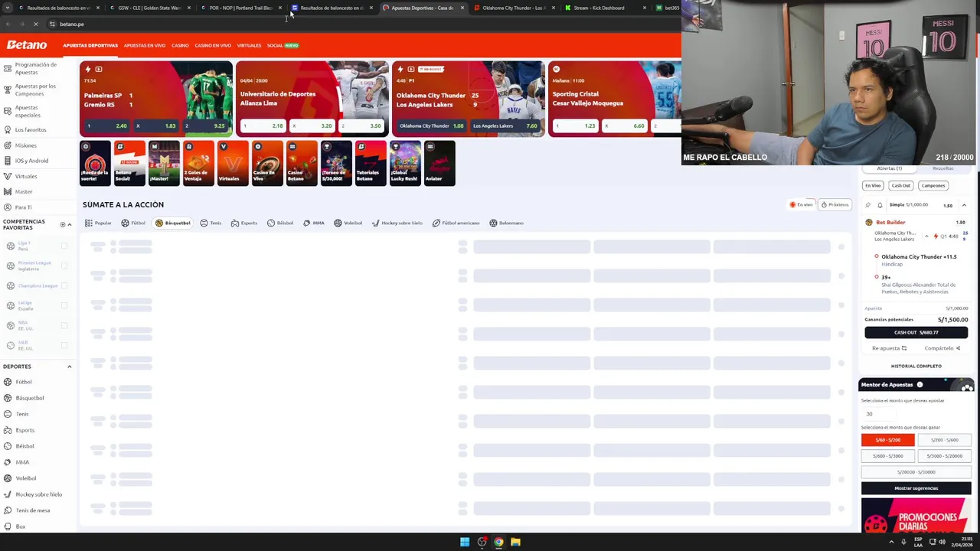Viewport: 980px width, 551px height.
Task: Open Misiones in the sidebar
Action: pos(25,145)
